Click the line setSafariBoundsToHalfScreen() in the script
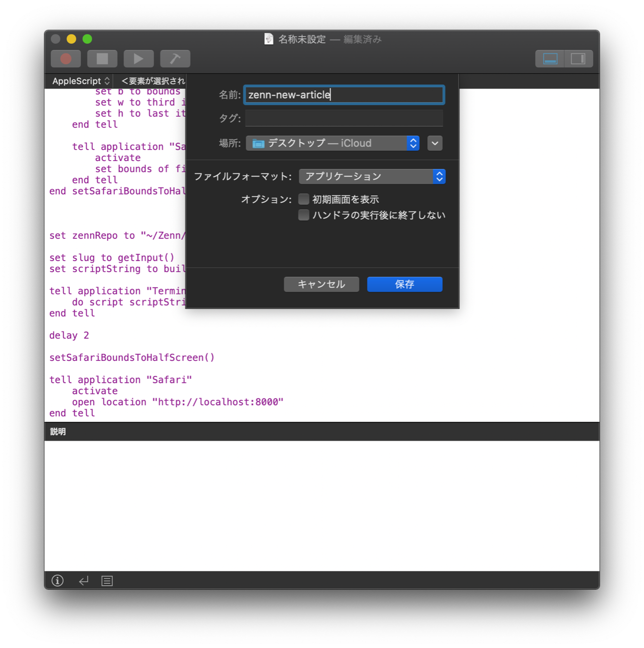This screenshot has height=648, width=644. tap(132, 357)
